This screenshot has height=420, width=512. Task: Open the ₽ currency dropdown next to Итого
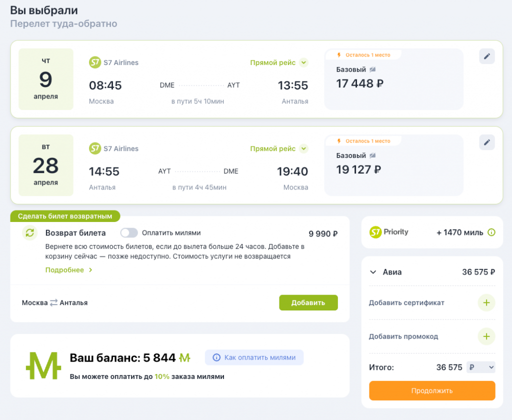click(480, 367)
